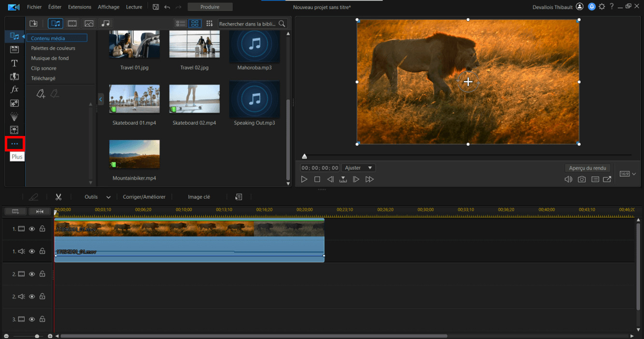The height and width of the screenshot is (339, 644).
Task: Play the preview
Action: click(304, 179)
